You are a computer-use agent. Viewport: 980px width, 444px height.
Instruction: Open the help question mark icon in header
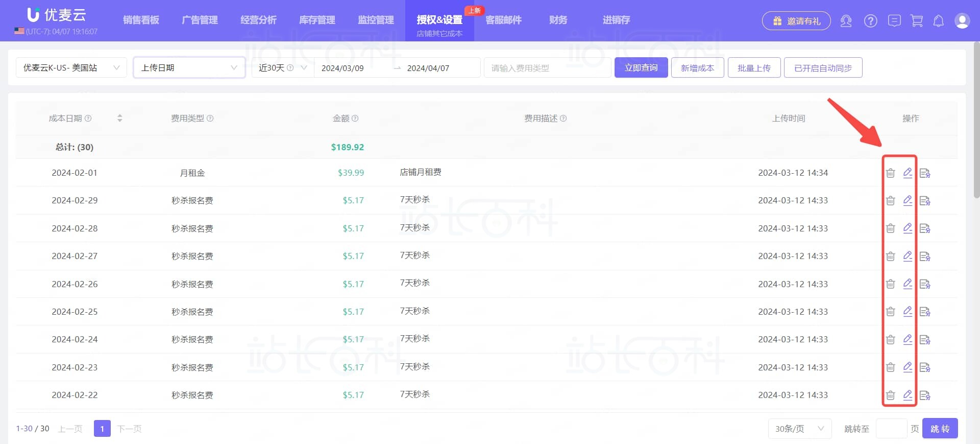tap(870, 21)
